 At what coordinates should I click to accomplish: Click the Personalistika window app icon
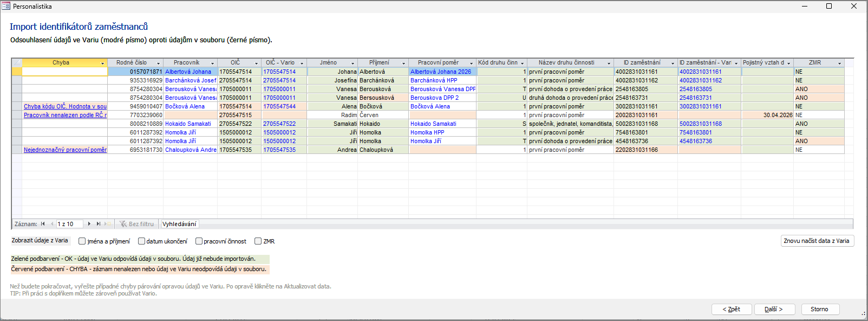pos(6,7)
